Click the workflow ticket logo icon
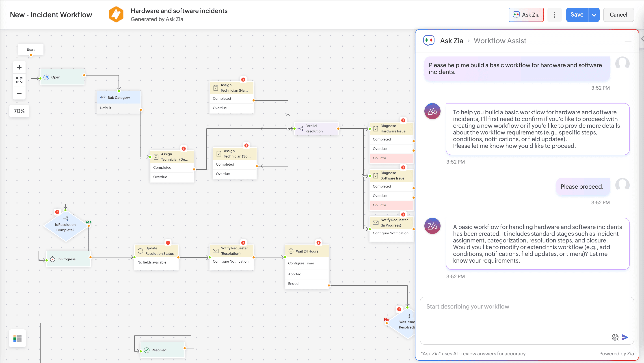Image resolution: width=644 pixels, height=363 pixels. pyautogui.click(x=116, y=14)
